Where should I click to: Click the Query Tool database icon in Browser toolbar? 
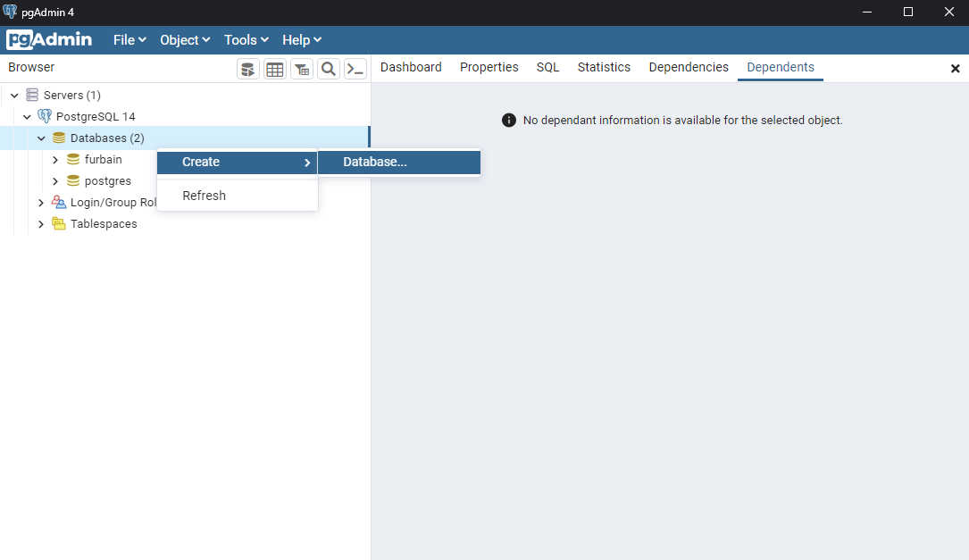click(247, 70)
